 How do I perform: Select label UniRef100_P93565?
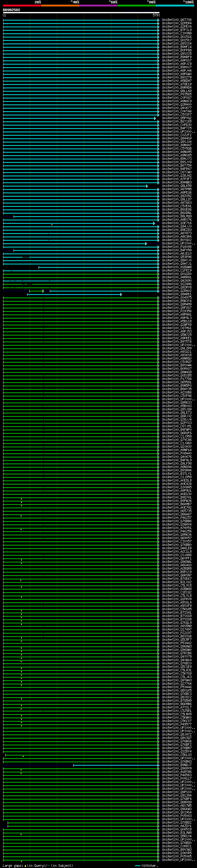click(x=177, y=94)
